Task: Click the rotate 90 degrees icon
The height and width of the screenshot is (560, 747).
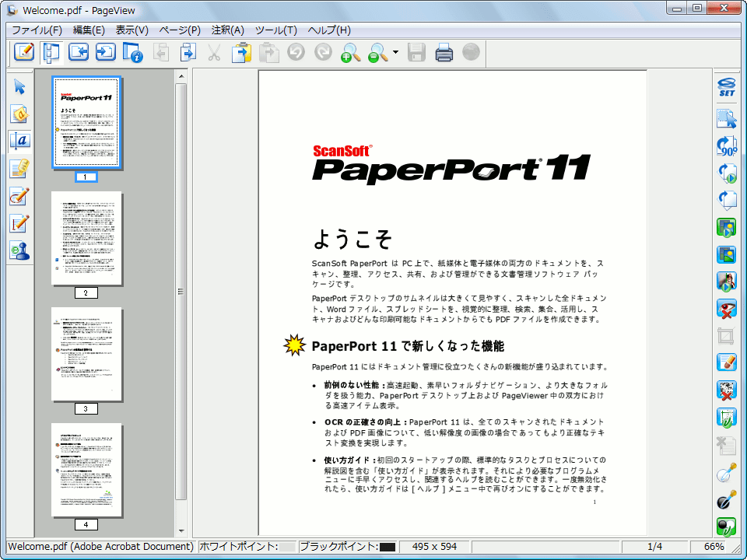Action: [x=726, y=145]
